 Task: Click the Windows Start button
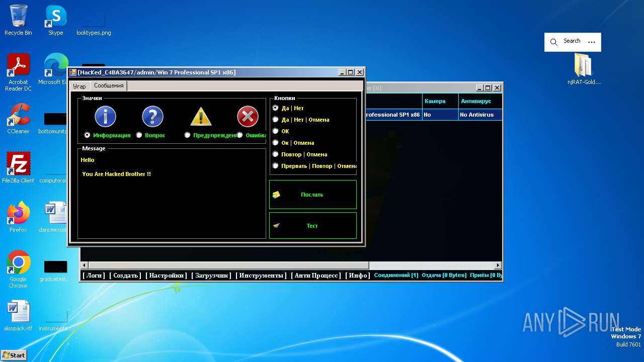[14, 355]
